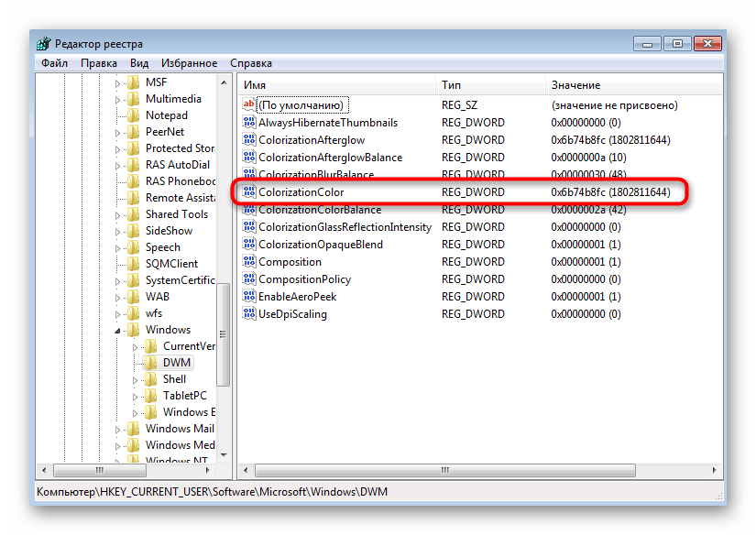Click the wfs folder icon
756x535 pixels.
(x=134, y=312)
